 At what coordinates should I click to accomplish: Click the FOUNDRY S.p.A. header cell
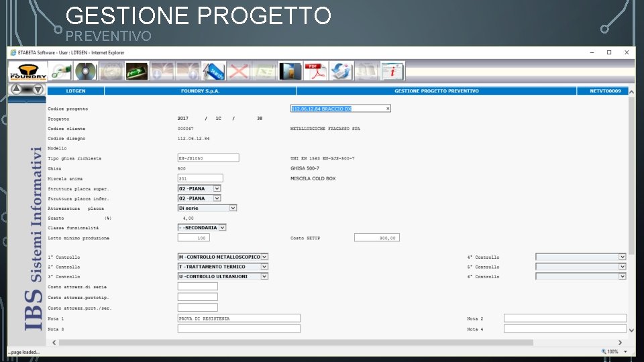coord(201,91)
